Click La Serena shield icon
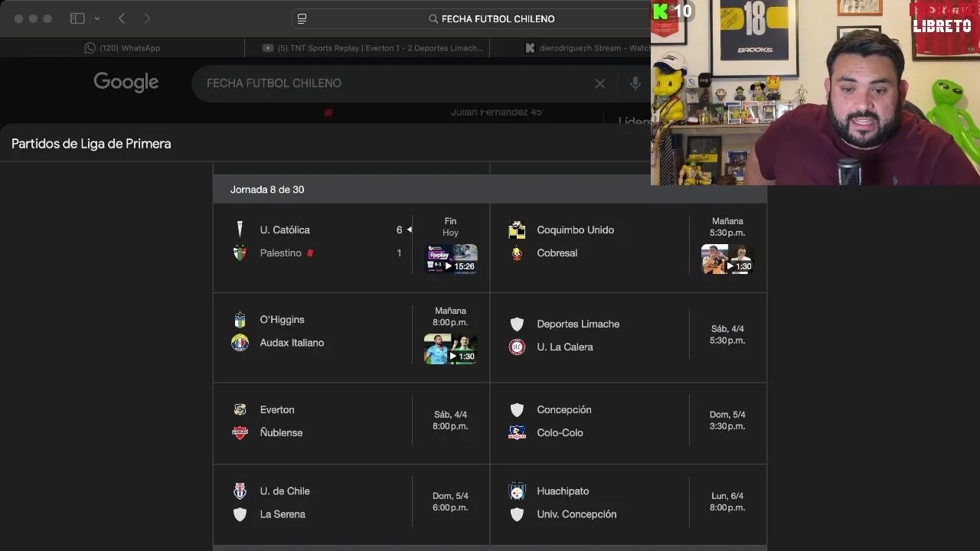 240,514
